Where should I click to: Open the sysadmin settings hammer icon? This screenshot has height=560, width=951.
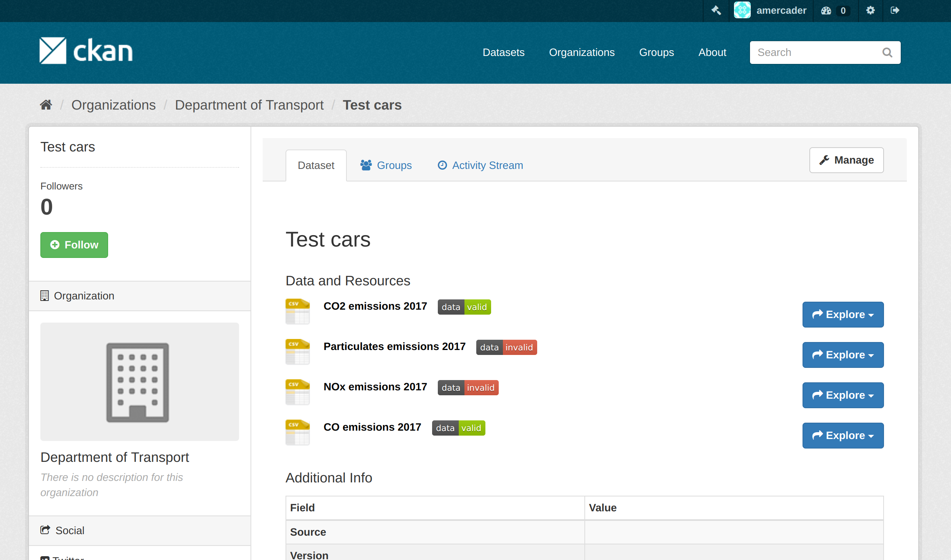(x=716, y=10)
